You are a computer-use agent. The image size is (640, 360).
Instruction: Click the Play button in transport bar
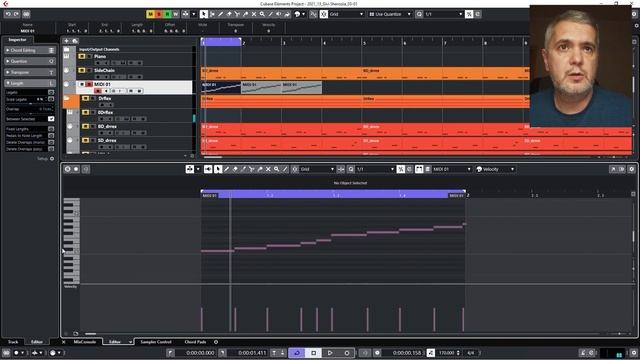click(x=330, y=353)
